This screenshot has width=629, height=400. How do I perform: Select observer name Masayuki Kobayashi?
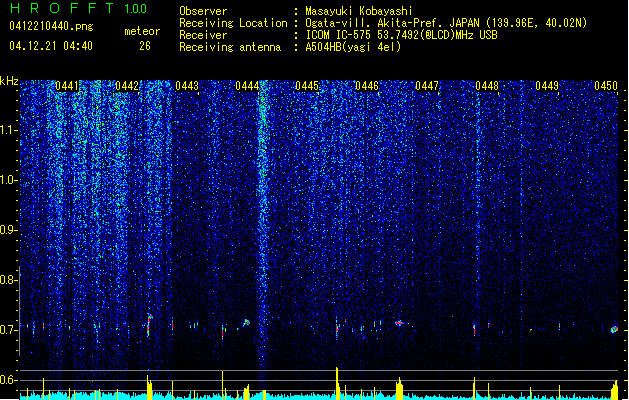[x=359, y=11]
